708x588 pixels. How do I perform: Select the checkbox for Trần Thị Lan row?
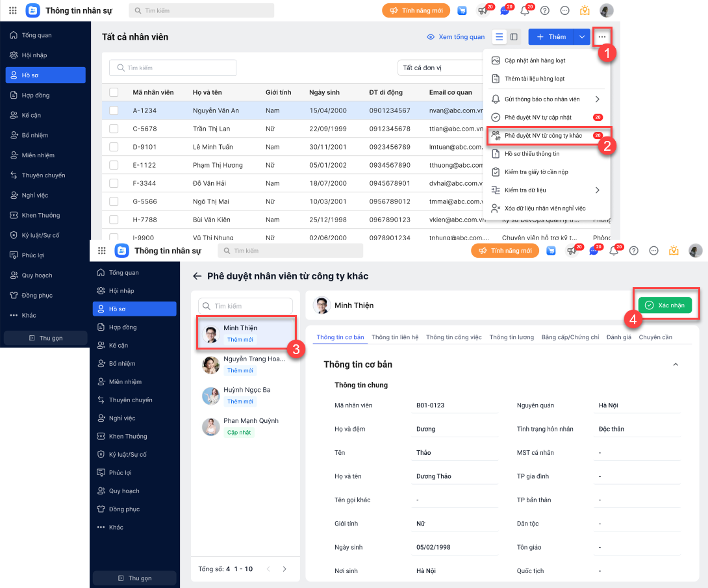114,129
